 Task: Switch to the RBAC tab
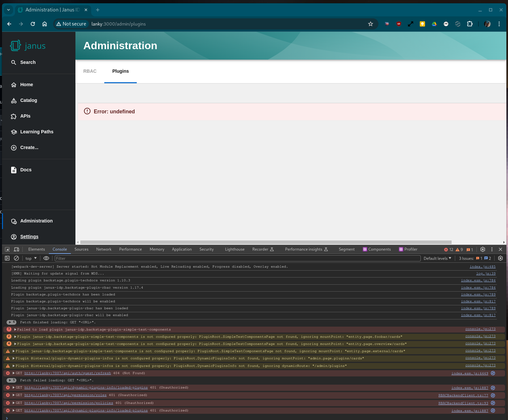click(90, 71)
